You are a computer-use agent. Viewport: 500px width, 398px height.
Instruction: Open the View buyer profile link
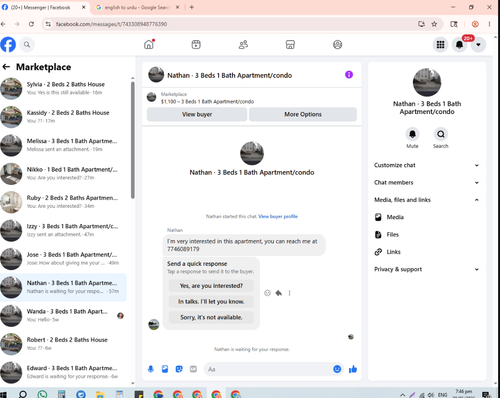coord(278,216)
